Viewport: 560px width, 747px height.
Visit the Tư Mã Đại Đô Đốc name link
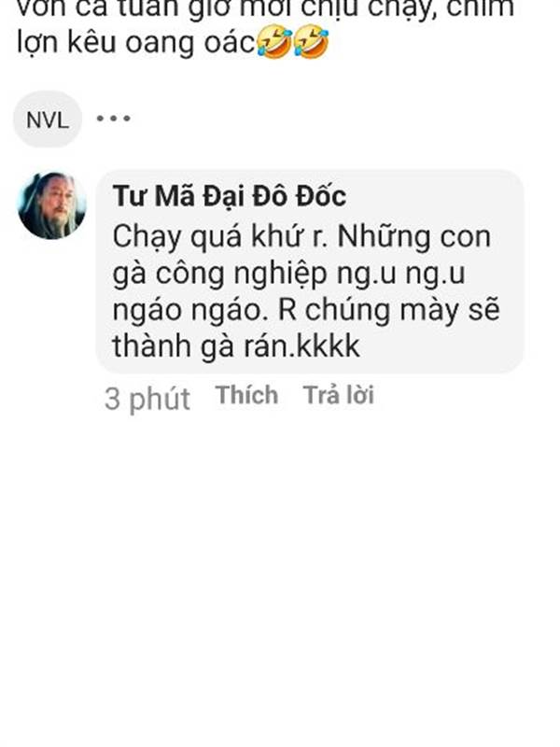pyautogui.click(x=230, y=196)
